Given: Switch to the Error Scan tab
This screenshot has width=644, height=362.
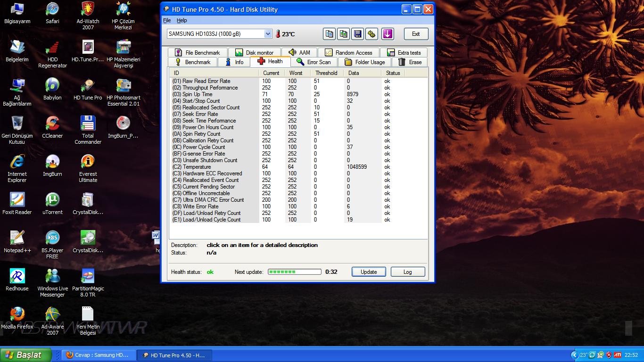Looking at the screenshot, I should pyautogui.click(x=314, y=62).
